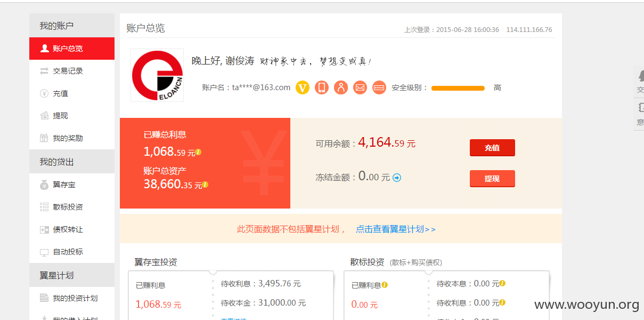The image size is (644, 320).
Task: Click the 我的贷出 section header
Action: coord(72,162)
